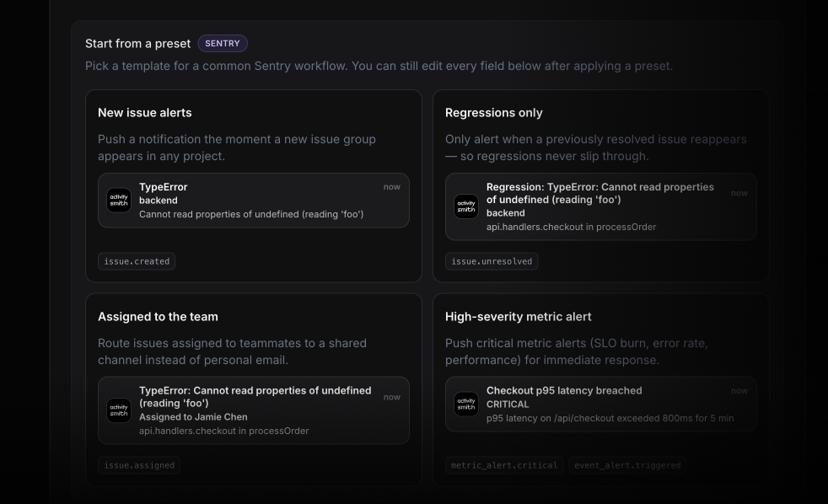Select the activity smith logo in Regressions only card
Image resolution: width=828 pixels, height=504 pixels.
466,206
